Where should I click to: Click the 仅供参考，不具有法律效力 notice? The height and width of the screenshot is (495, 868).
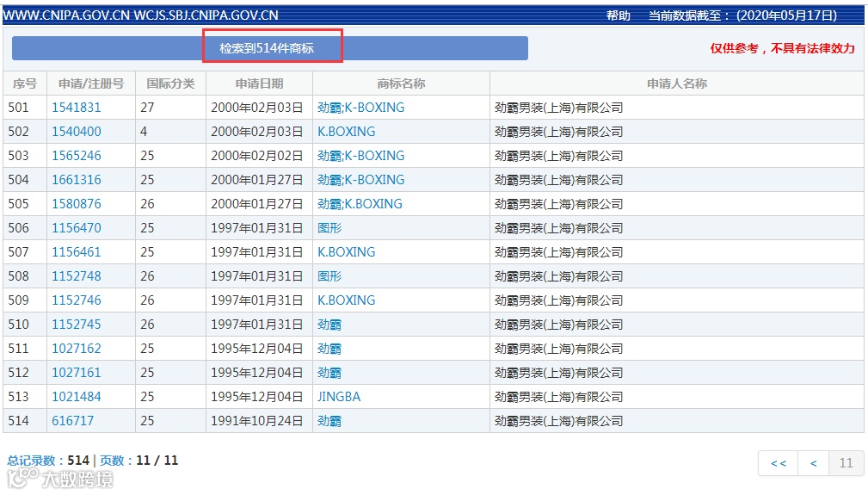point(782,48)
